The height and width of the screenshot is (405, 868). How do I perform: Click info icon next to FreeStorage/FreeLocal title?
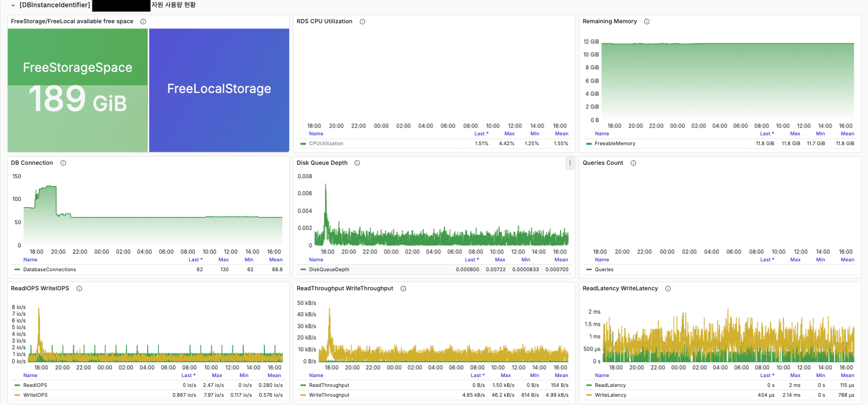143,22
